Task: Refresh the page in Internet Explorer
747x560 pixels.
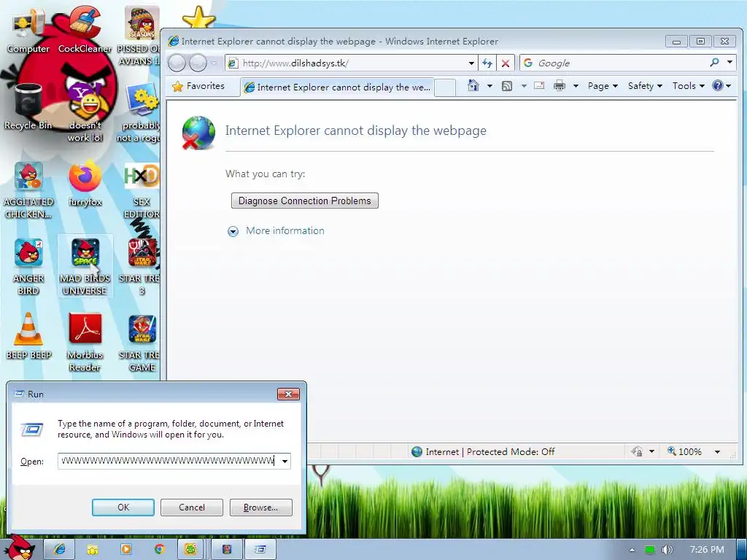Action: coord(487,63)
